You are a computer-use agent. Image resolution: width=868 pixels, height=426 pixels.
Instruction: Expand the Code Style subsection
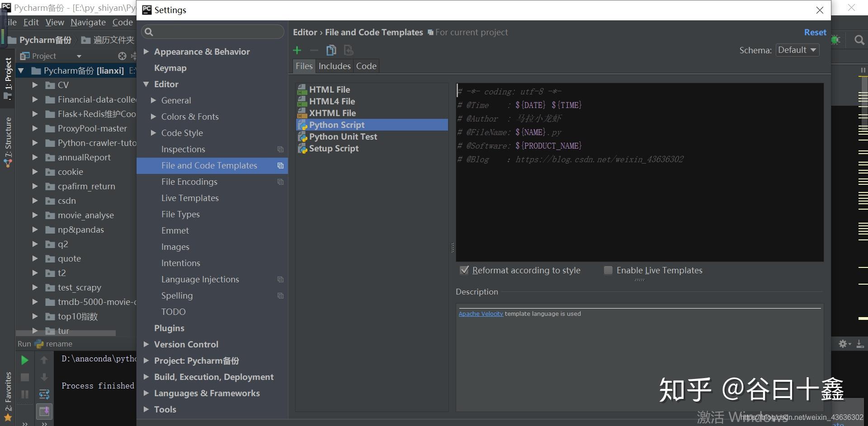click(x=153, y=133)
